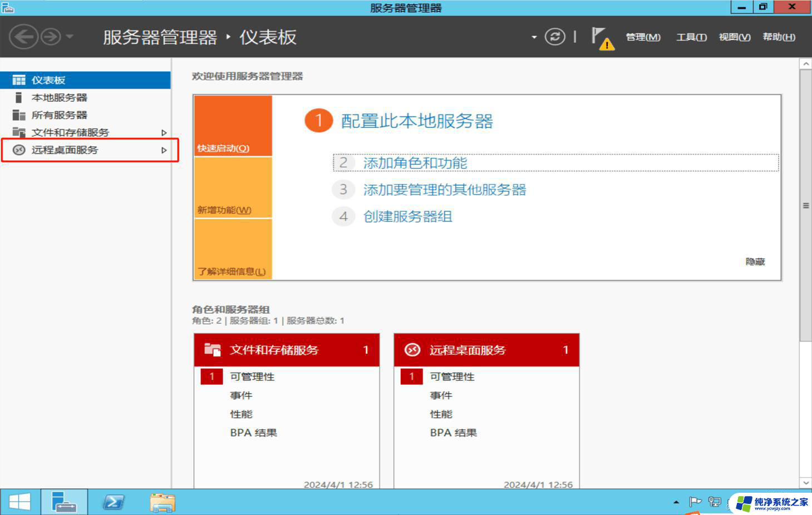Hide the welcome tile using 隐藏
812x515 pixels.
[755, 261]
